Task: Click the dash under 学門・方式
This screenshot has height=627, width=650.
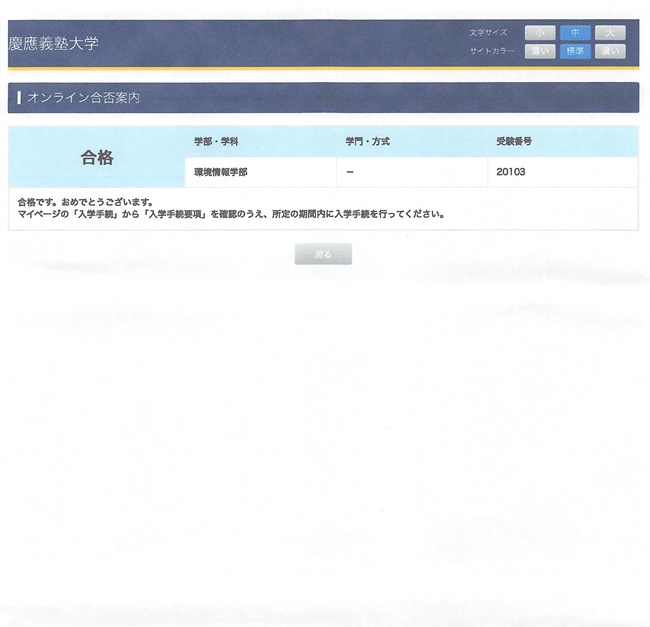Action: coord(350,172)
